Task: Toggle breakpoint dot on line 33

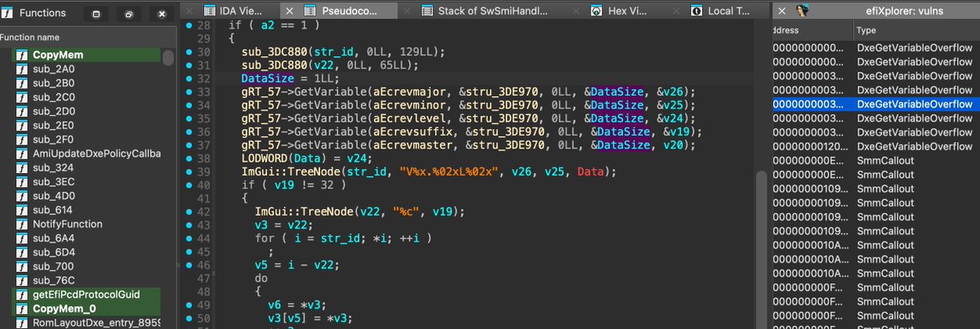Action: [189, 91]
